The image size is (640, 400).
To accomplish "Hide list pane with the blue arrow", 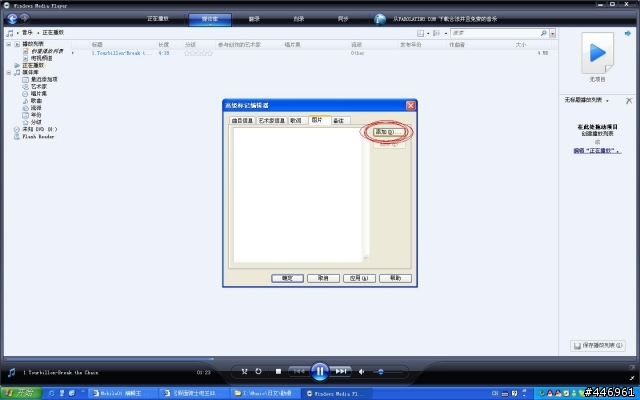I will click(628, 33).
